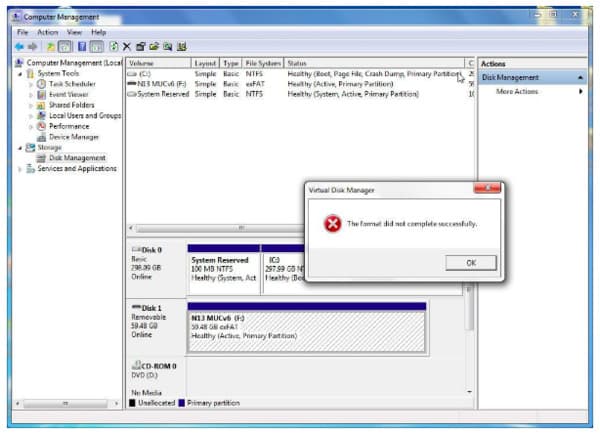The width and height of the screenshot is (600, 434).
Task: Open the Action menu
Action: click(48, 32)
